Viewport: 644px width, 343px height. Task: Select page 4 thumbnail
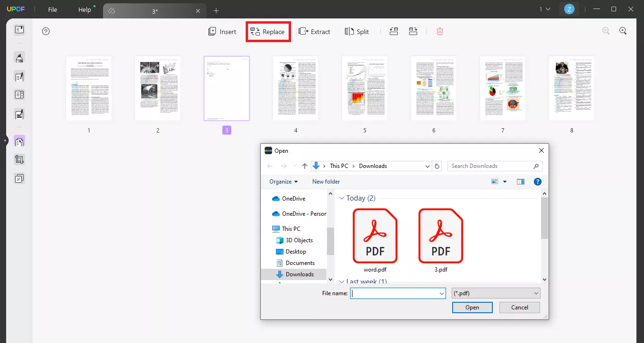[296, 88]
